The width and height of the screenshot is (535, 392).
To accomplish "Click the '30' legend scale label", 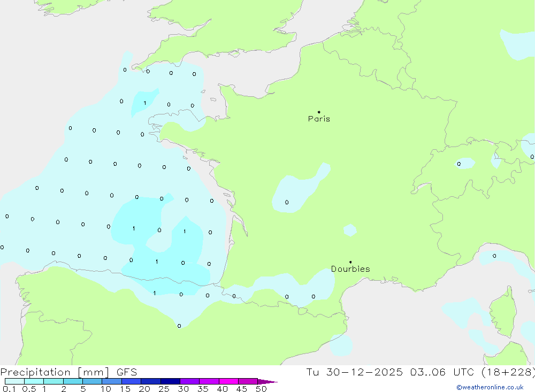I will pyautogui.click(x=183, y=389).
